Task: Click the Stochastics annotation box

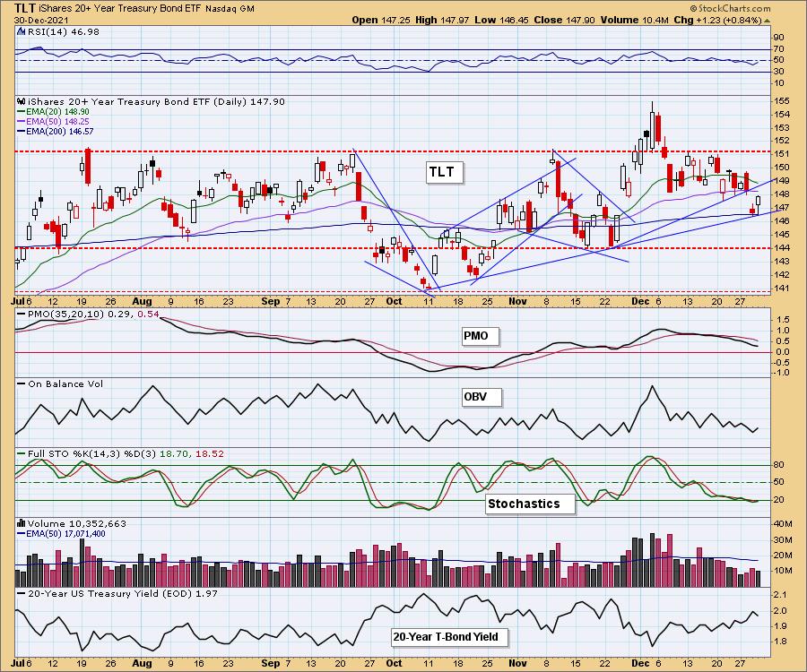Action: 530,504
